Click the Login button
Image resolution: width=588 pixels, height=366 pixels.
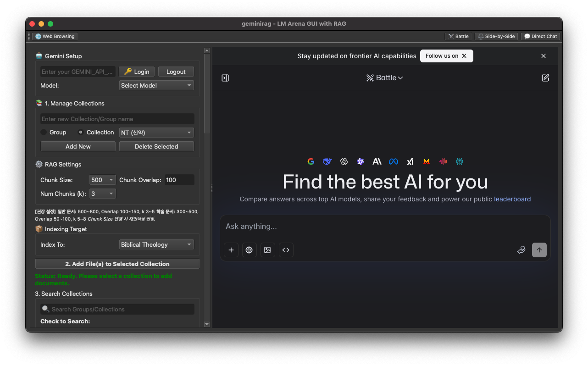tap(137, 72)
